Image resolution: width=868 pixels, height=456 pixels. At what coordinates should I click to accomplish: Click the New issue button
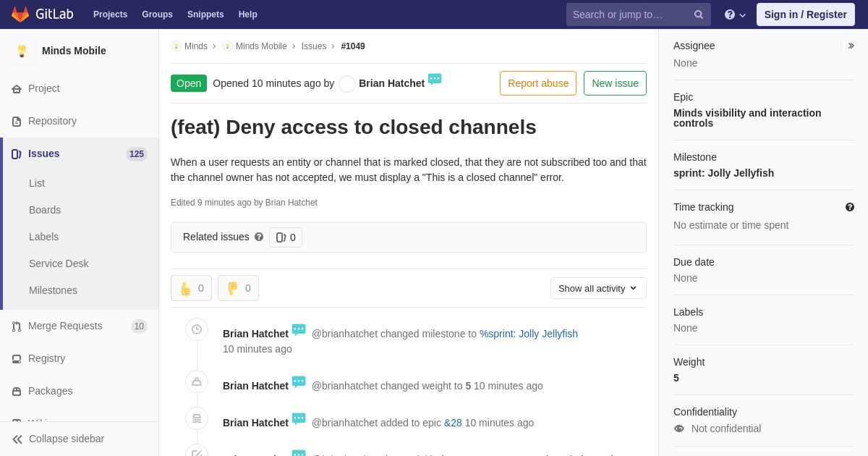coord(615,83)
